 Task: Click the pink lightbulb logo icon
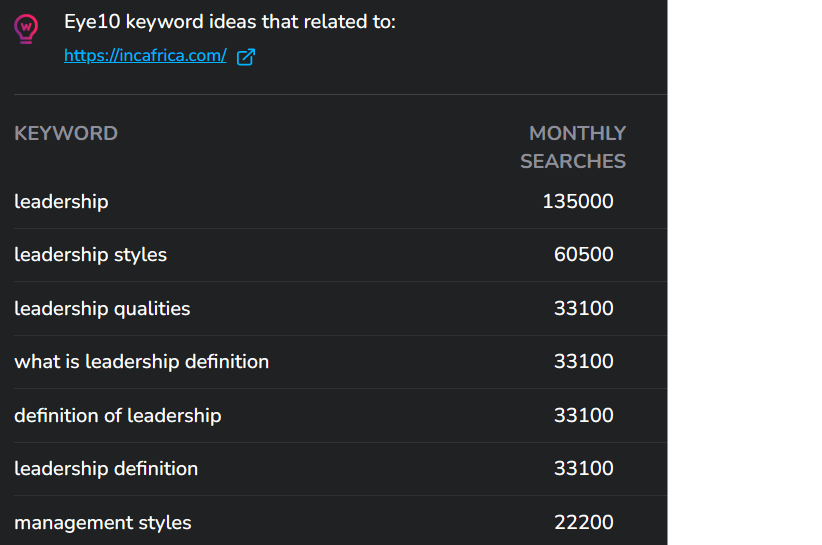(x=27, y=28)
